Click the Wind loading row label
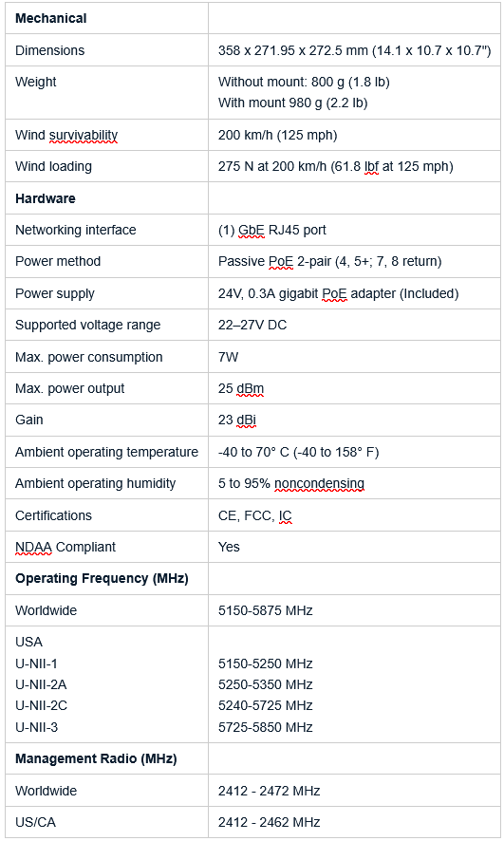This screenshot has height=841, width=504. point(53,167)
